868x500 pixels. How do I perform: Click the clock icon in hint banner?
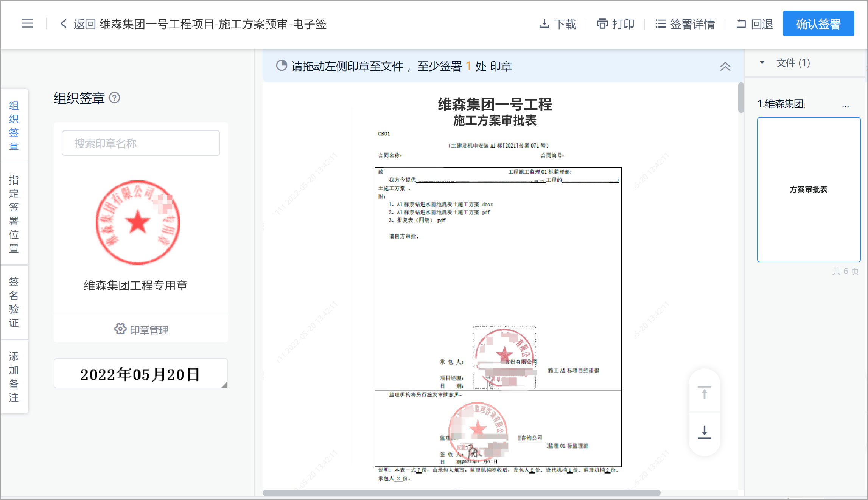(x=282, y=66)
